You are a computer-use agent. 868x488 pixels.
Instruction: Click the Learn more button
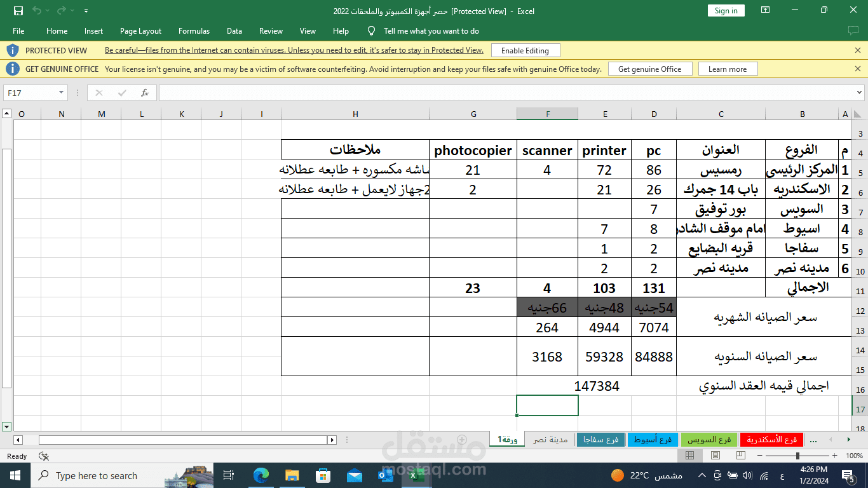click(728, 69)
